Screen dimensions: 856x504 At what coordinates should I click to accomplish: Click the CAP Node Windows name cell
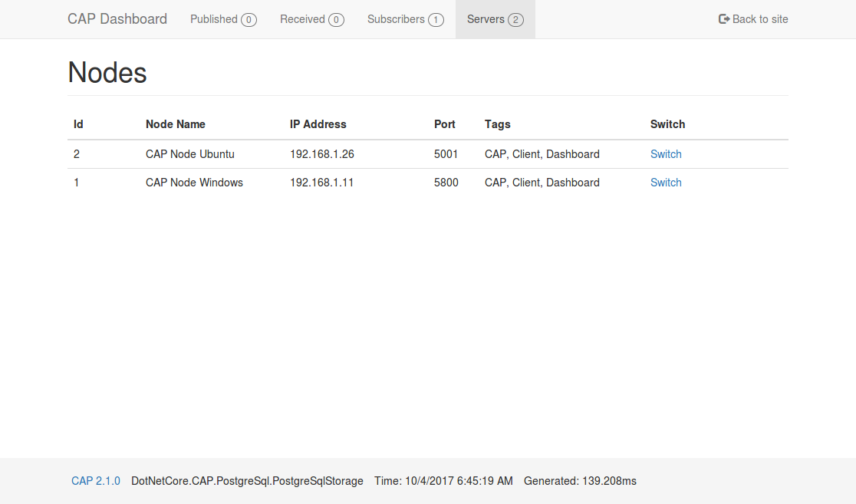(194, 183)
